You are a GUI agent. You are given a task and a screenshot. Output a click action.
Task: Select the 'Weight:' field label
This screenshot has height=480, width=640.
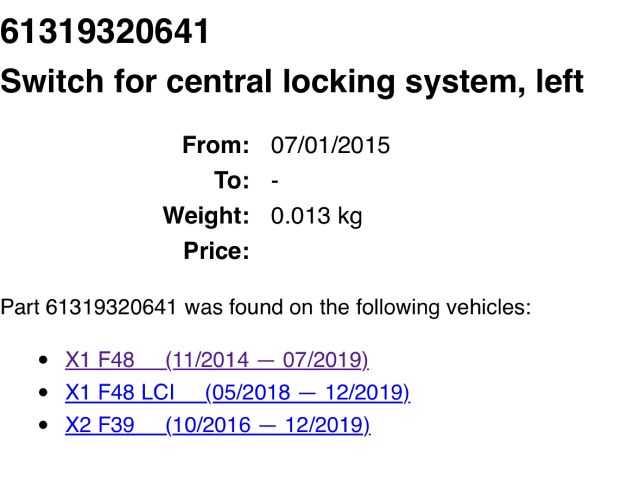[x=205, y=216]
